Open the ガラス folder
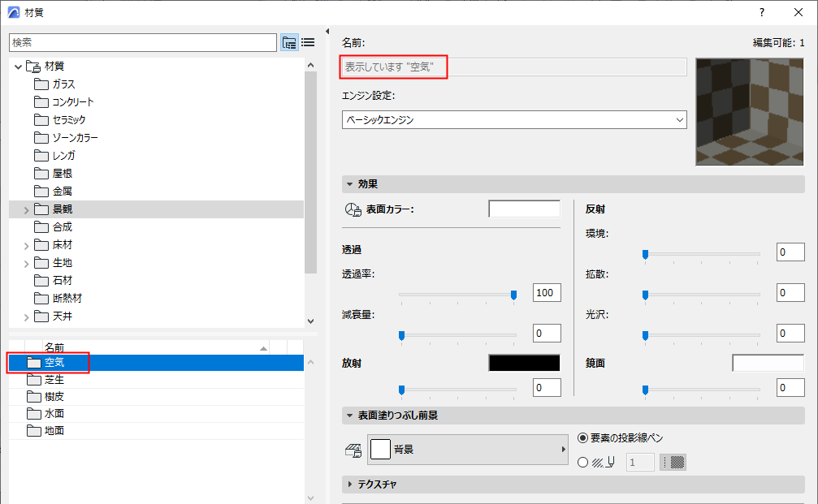Screen dimensions: 818x504 point(54,84)
